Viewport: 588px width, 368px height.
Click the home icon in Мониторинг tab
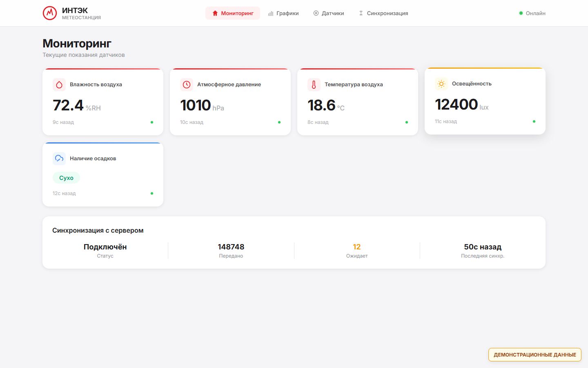pos(215,13)
